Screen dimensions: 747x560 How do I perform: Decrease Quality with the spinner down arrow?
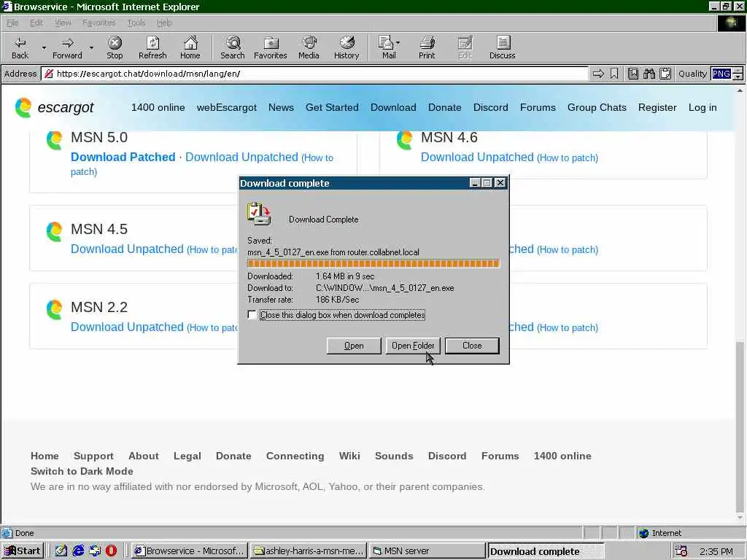738,77
